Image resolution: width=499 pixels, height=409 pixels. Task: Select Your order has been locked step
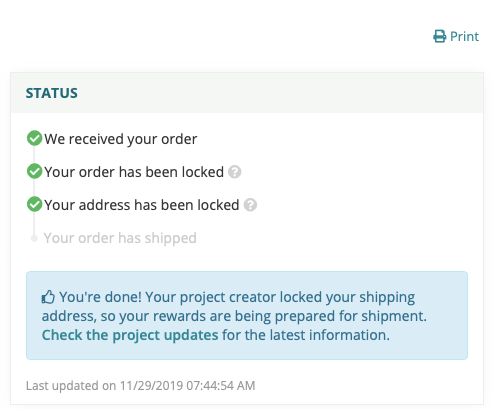[134, 172]
